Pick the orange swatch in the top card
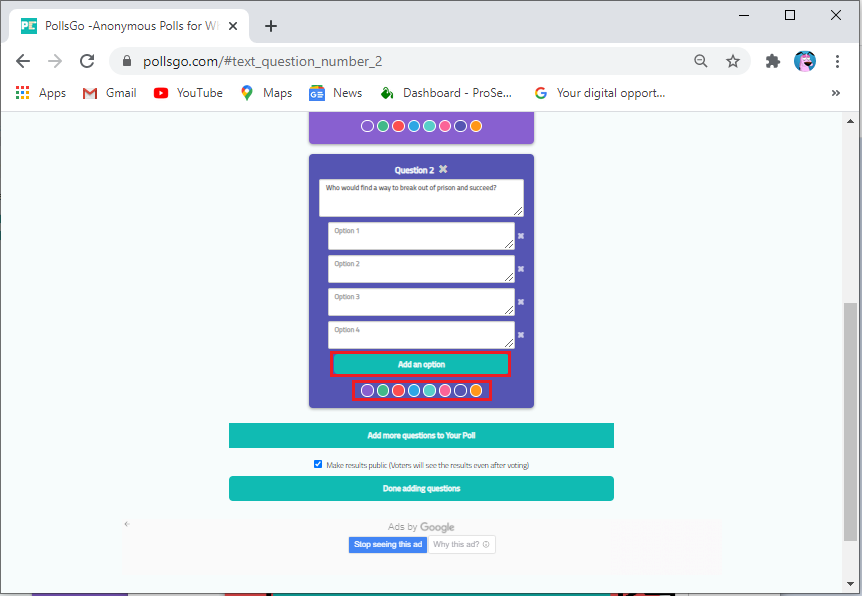 tap(476, 126)
